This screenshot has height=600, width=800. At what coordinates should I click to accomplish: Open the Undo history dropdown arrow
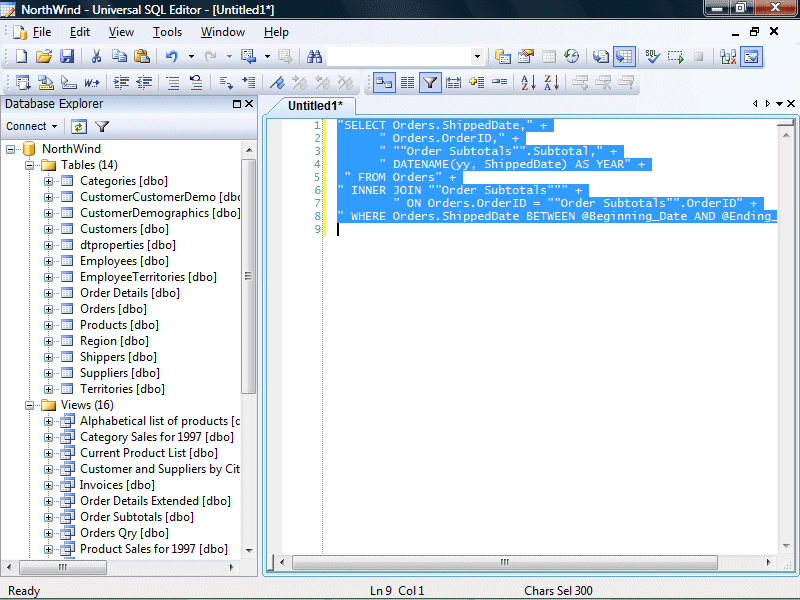click(x=191, y=56)
